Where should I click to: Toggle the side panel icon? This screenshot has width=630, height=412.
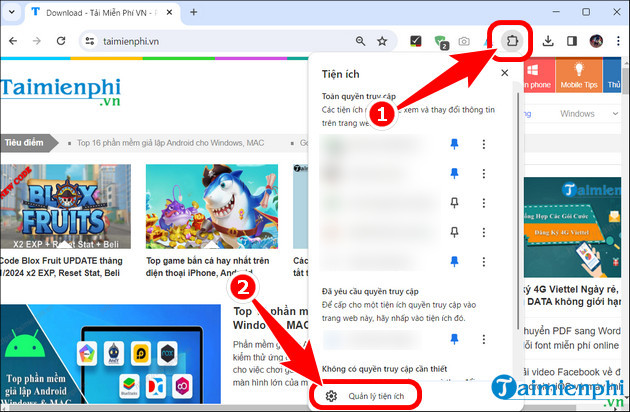click(x=572, y=41)
